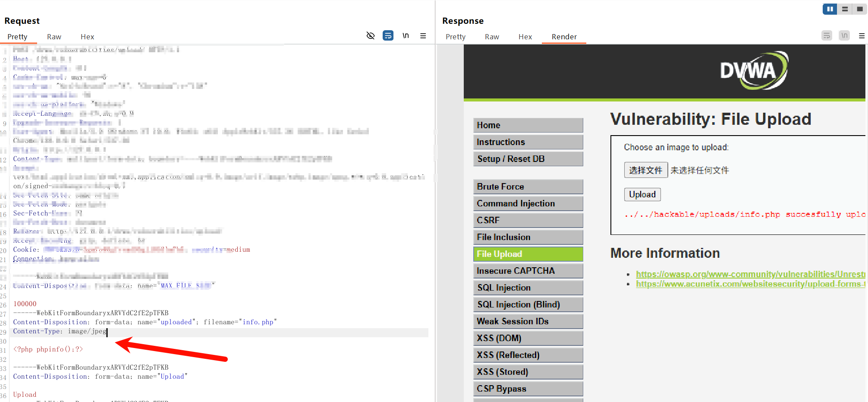Image resolution: width=868 pixels, height=402 pixels.
Task: Open the CSRF page
Action: point(528,220)
